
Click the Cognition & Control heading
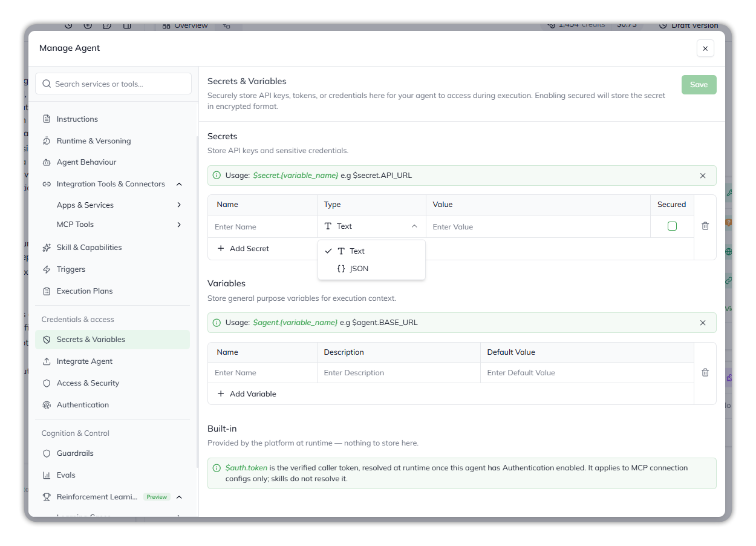point(75,433)
